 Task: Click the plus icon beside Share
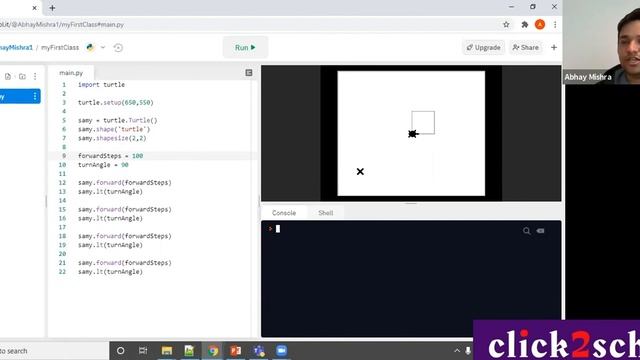554,47
